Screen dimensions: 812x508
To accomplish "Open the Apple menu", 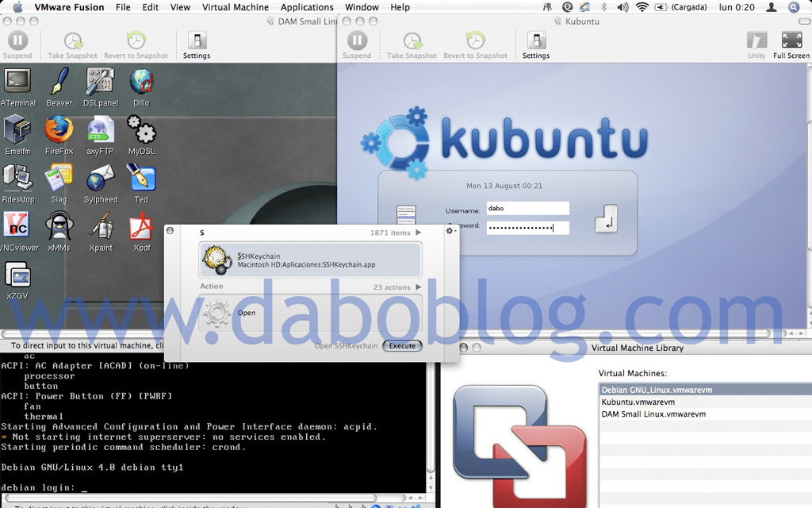I will tap(17, 7).
